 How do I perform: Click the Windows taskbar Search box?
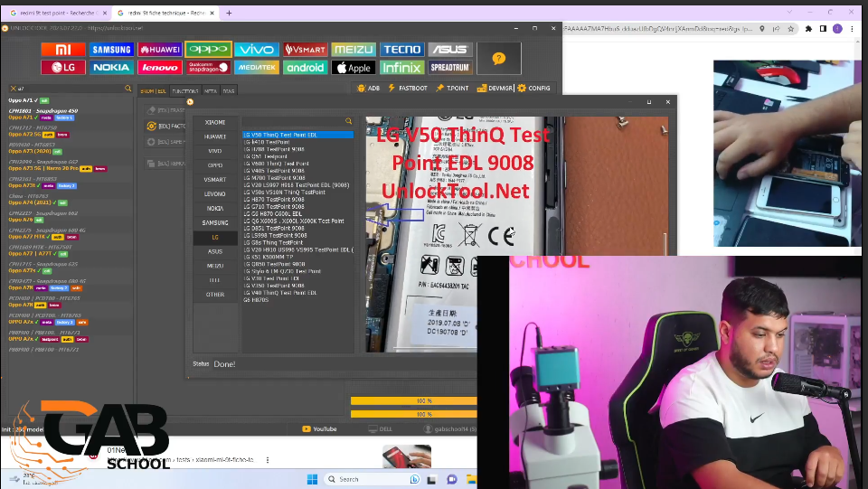click(373, 479)
